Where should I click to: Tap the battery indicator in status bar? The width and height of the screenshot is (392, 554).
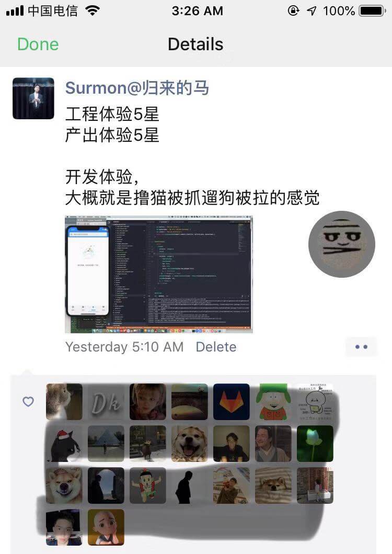pyautogui.click(x=372, y=11)
